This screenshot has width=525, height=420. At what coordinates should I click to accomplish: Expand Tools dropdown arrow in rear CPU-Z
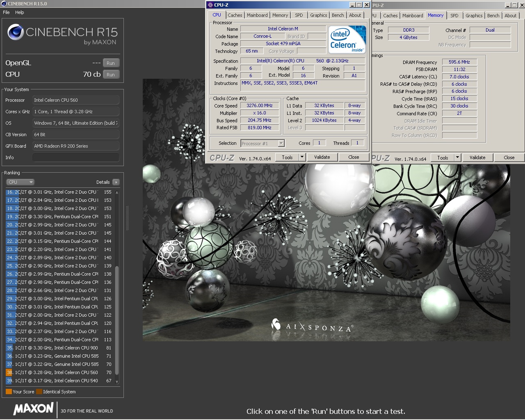pyautogui.click(x=458, y=157)
